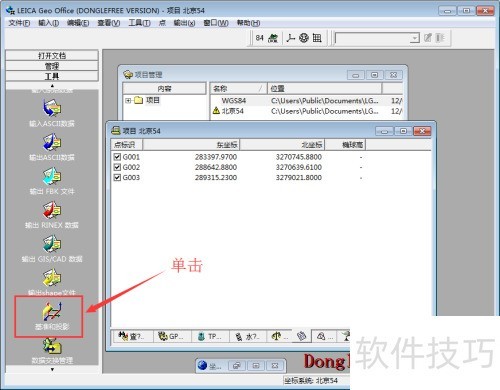Click the grid table toolbar icon
Screen dimensions: 500x390
317,38
